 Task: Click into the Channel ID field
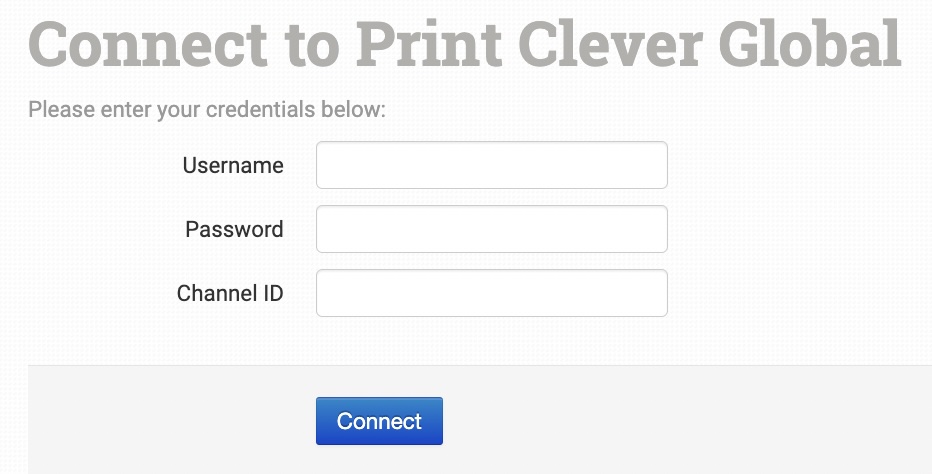tap(491, 293)
